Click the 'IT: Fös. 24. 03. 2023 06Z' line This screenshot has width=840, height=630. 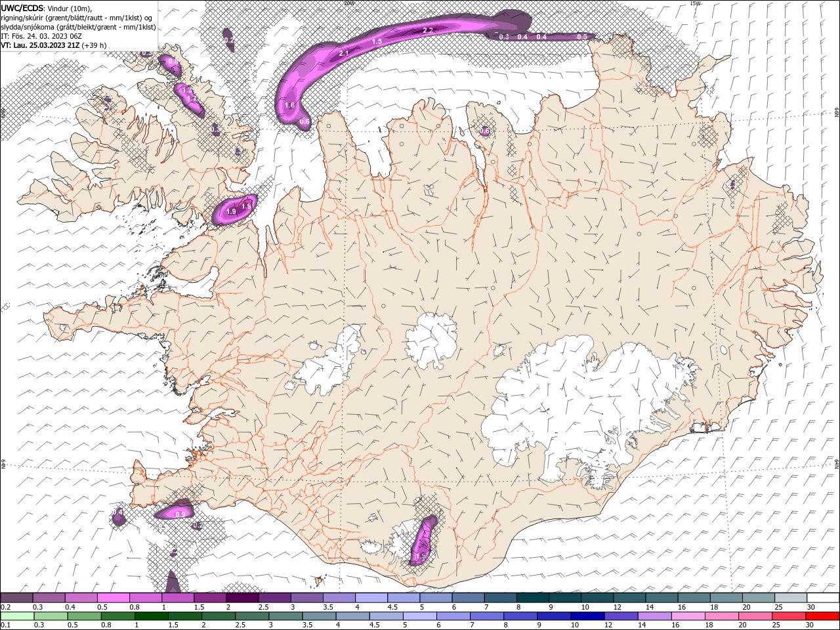point(41,35)
